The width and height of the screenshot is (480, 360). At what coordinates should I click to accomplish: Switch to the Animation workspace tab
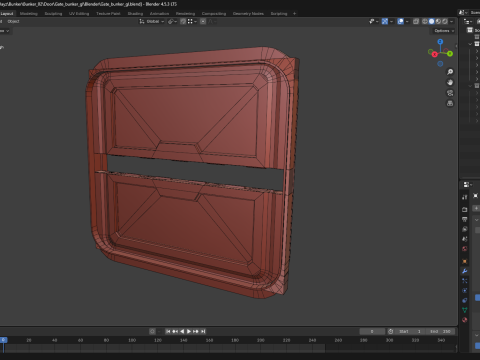tap(159, 14)
